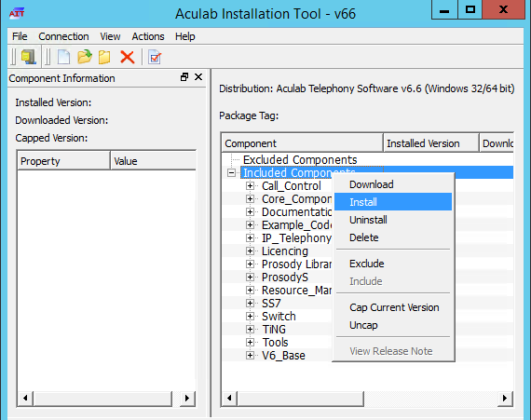This screenshot has height=420, width=531.
Task: Click the new blank document toolbar icon
Action: [x=63, y=57]
